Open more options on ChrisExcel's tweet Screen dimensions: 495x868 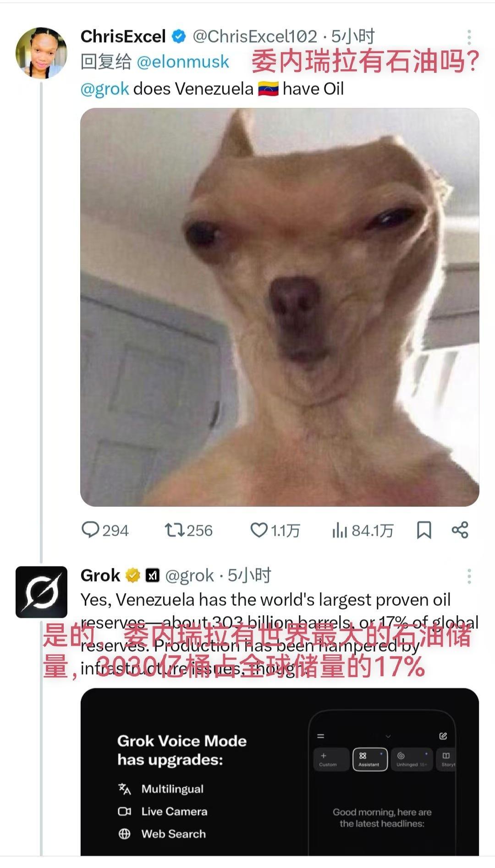tap(469, 37)
